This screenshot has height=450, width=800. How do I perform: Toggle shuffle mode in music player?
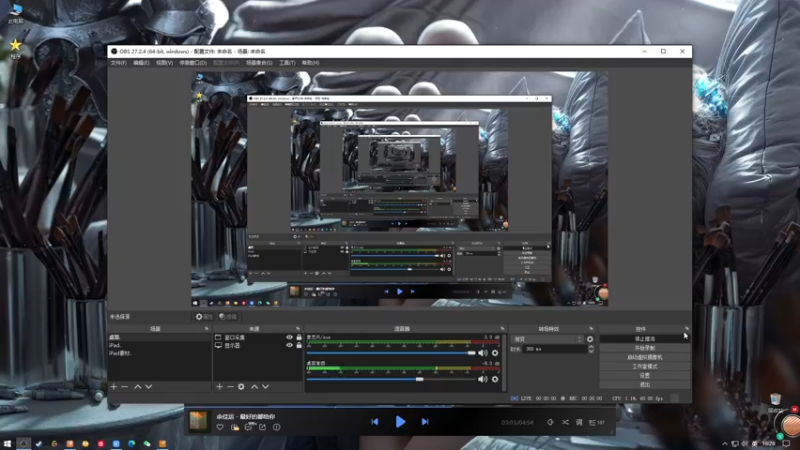pyautogui.click(x=565, y=422)
